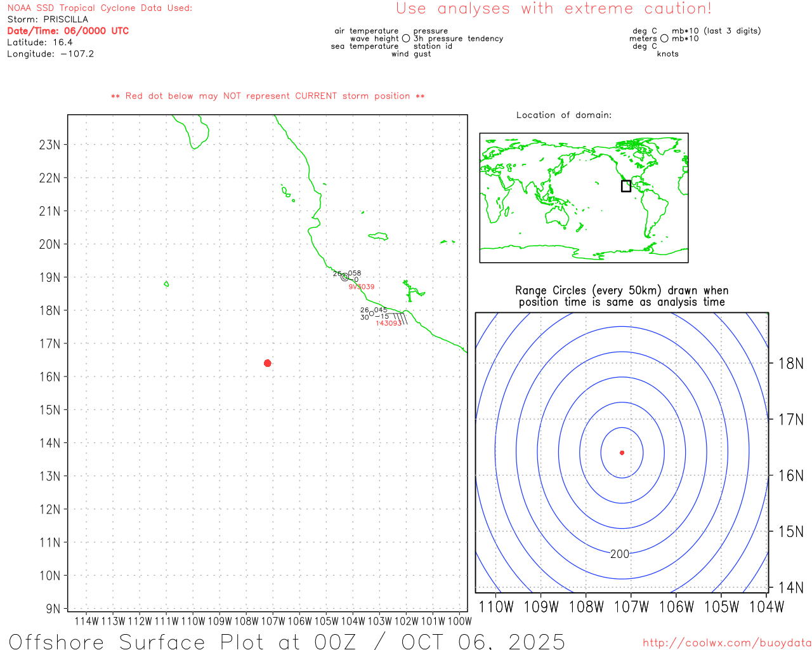Click 'Use analyses with extreme caution!' warning

point(554,9)
